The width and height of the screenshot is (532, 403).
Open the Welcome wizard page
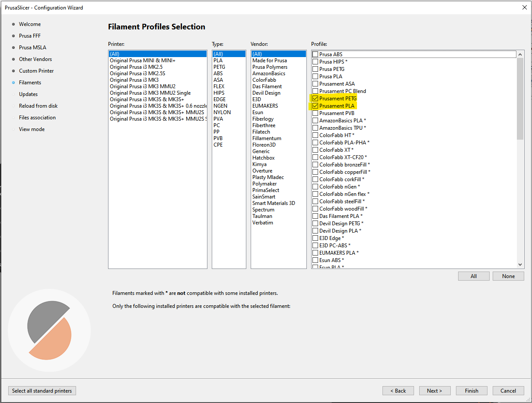pos(30,24)
